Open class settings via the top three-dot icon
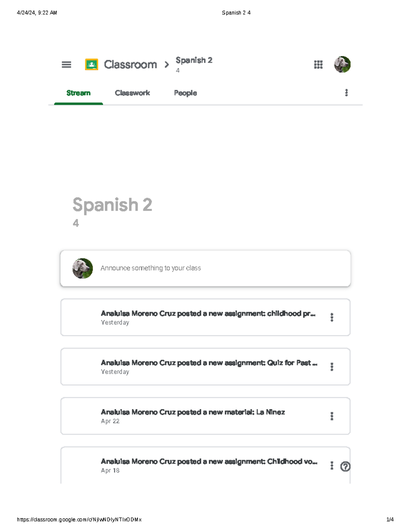 (347, 93)
